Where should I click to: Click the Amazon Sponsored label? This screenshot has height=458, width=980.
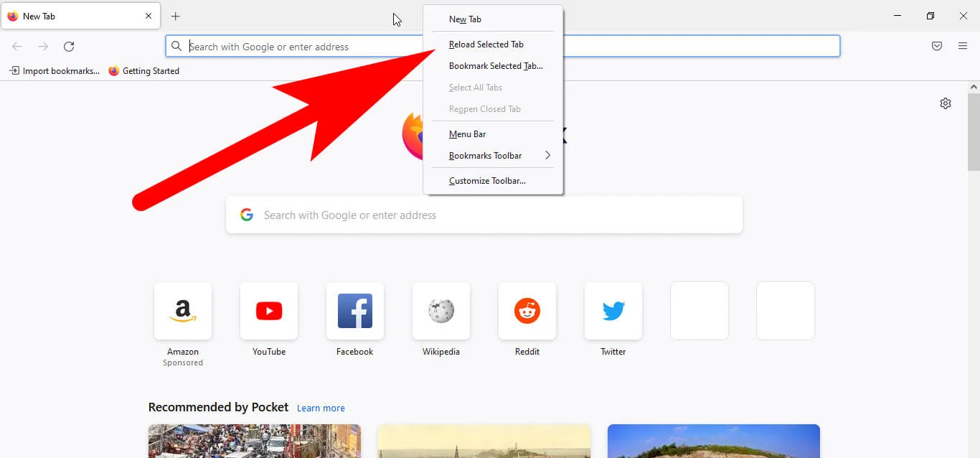click(183, 363)
